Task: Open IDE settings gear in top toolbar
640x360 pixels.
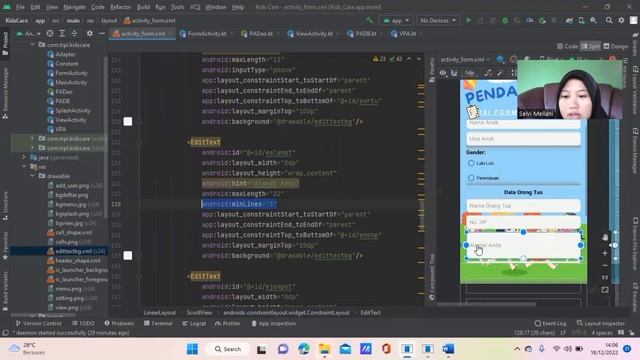Action: coord(621,20)
